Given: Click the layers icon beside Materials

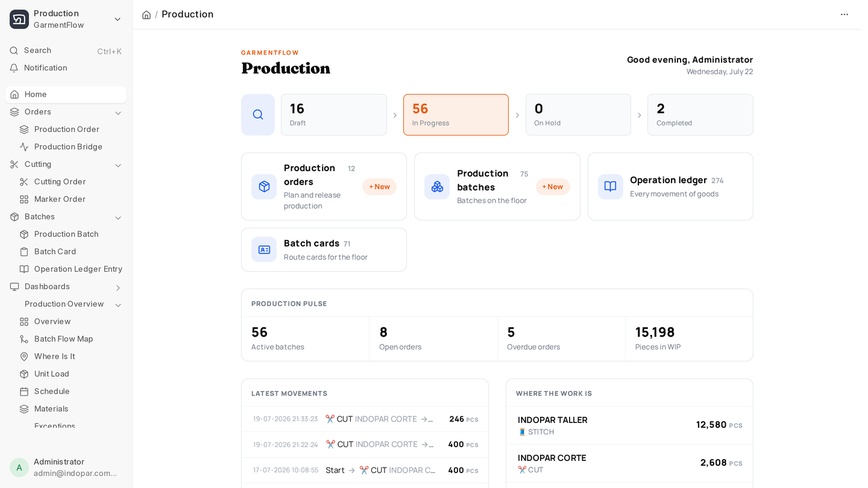Looking at the screenshot, I should coord(24,409).
